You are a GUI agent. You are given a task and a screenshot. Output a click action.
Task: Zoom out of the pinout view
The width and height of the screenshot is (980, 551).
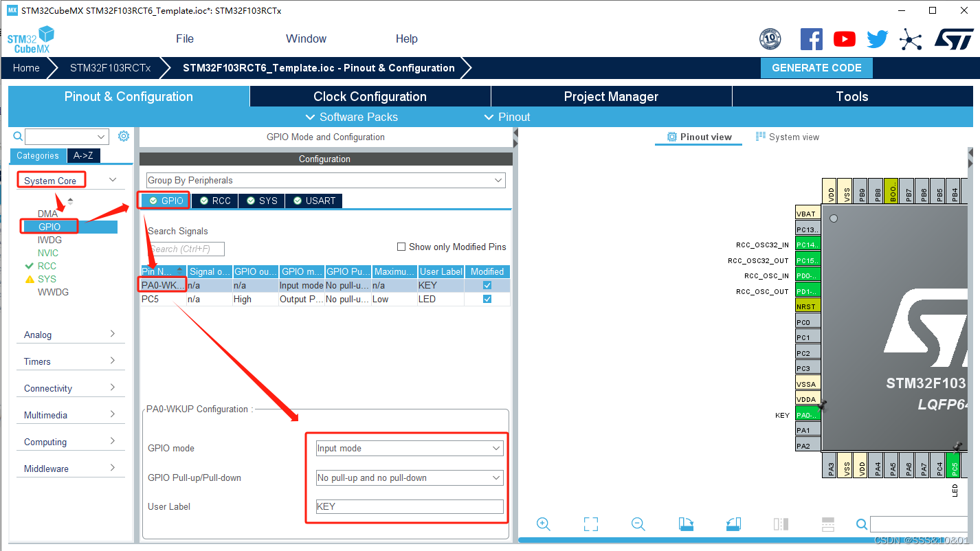[638, 524]
